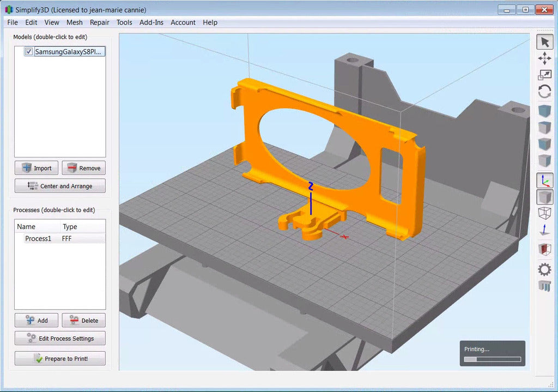The height and width of the screenshot is (392, 558).
Task: Open the Repair menu
Action: [99, 22]
